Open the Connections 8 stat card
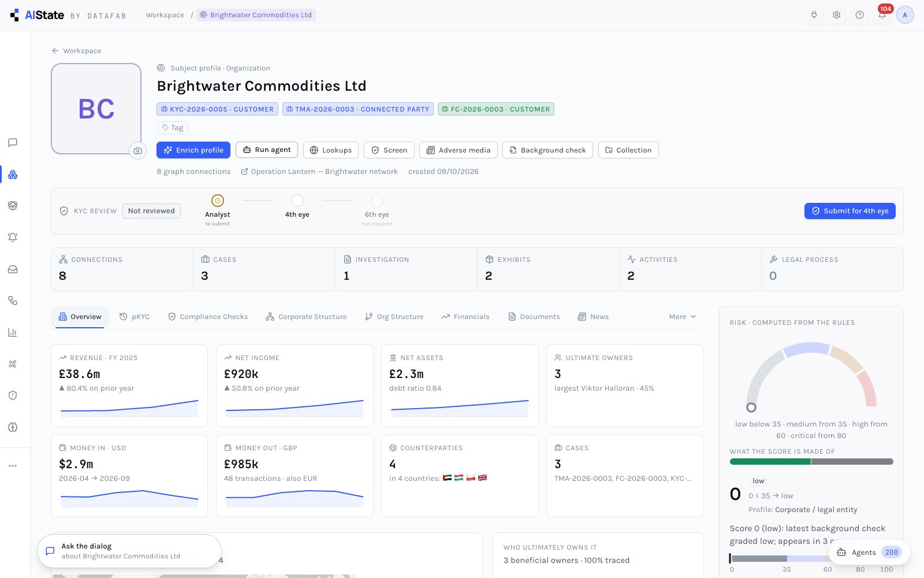The image size is (924, 578). click(x=122, y=269)
